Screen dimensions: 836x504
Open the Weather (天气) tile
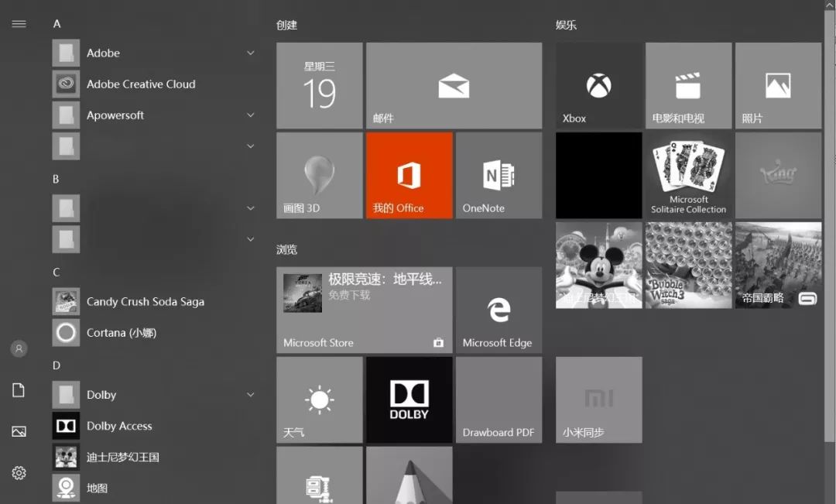[319, 400]
